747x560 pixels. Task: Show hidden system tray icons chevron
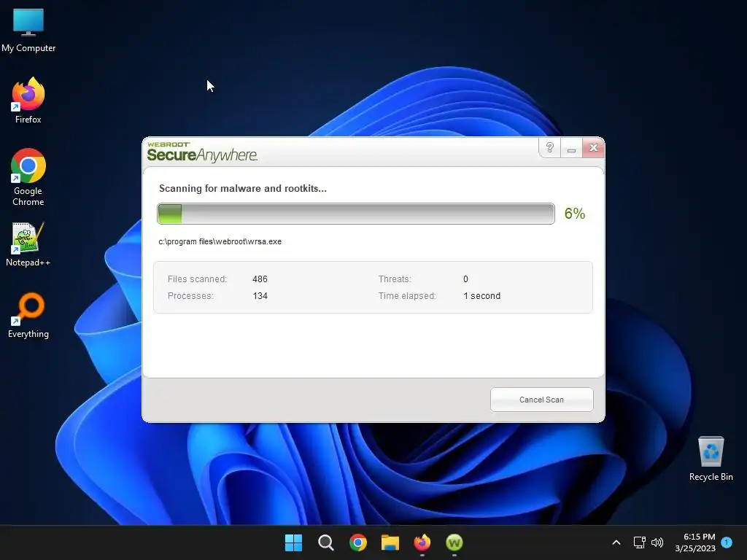616,542
